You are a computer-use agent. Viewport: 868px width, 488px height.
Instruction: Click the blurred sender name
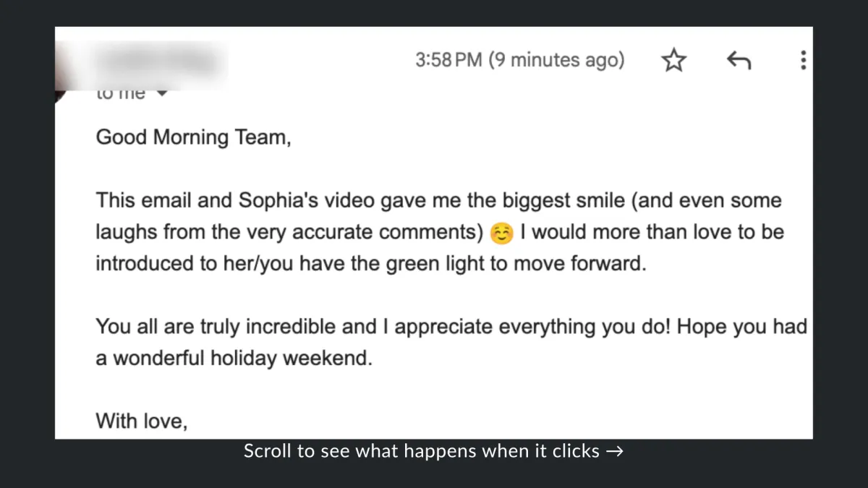click(x=161, y=61)
